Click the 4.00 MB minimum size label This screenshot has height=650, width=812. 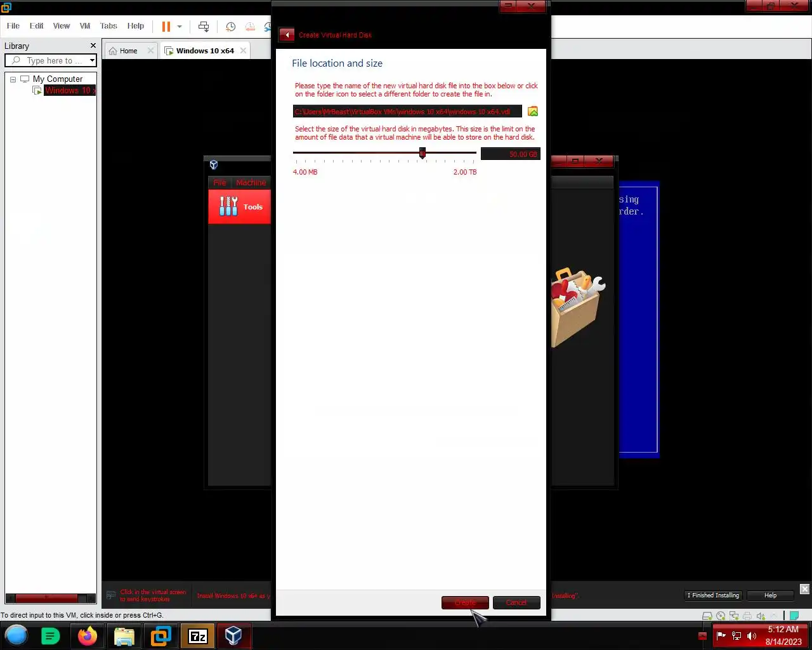click(305, 172)
